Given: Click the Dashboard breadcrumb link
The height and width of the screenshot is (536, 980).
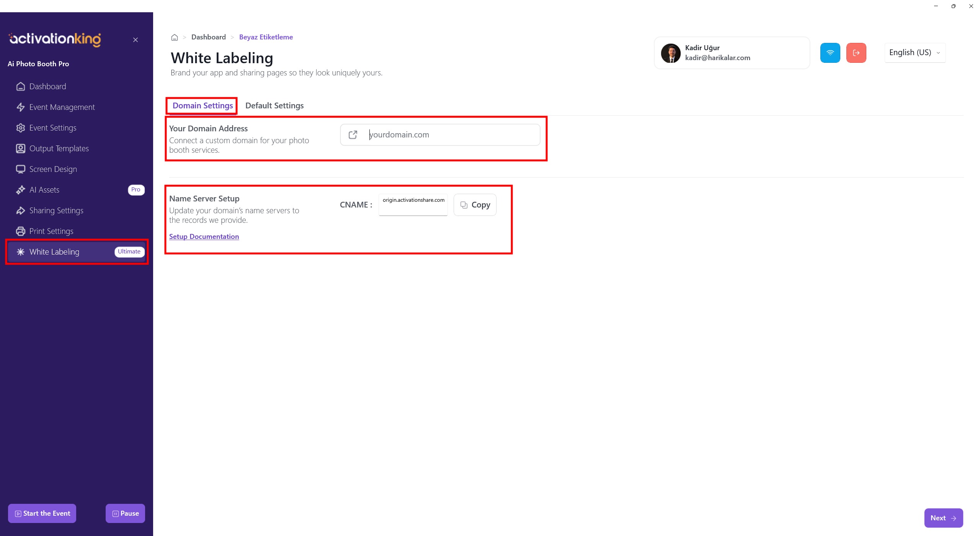Looking at the screenshot, I should tap(209, 37).
